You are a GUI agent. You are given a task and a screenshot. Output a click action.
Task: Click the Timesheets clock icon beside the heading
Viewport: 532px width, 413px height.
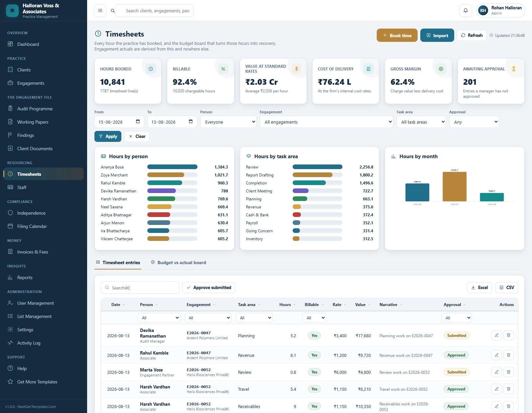[x=98, y=34]
